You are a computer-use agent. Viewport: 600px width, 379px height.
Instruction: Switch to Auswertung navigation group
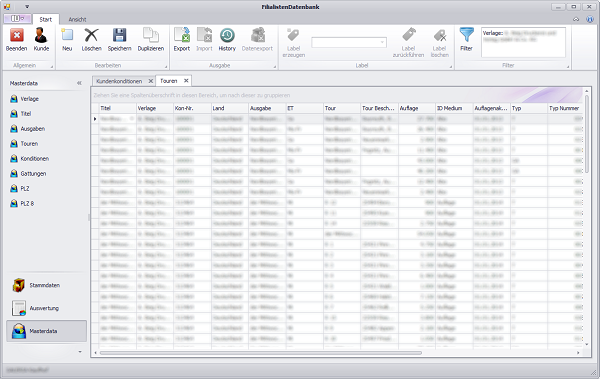pos(46,308)
